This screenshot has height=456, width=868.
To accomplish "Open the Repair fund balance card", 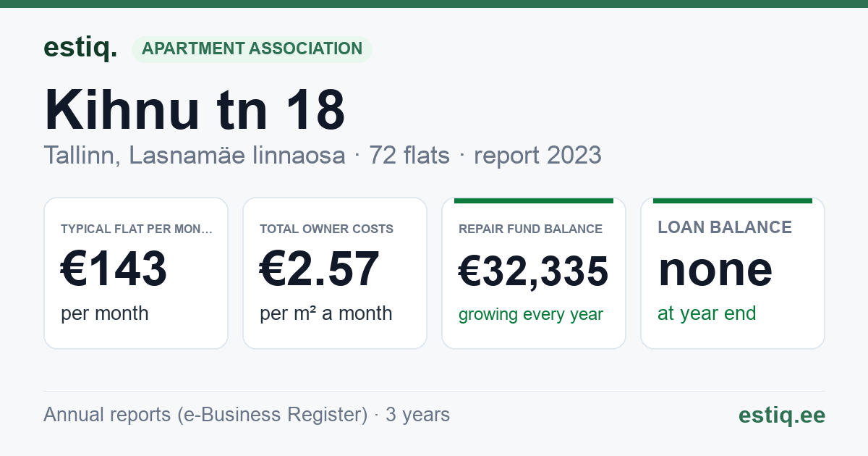I will 534,273.
